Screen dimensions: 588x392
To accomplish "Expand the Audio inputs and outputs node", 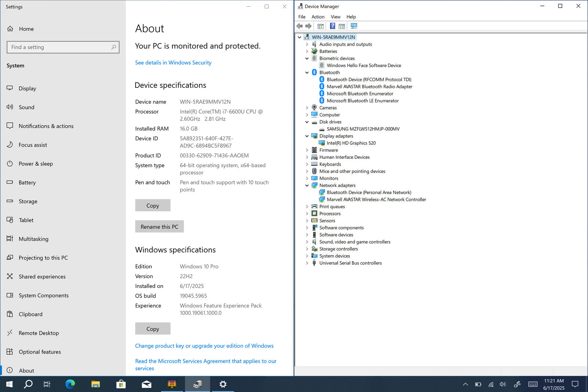I will 307,44.
